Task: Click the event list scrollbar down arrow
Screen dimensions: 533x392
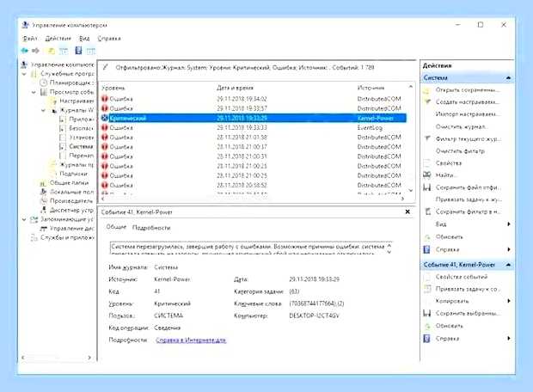Action: pyautogui.click(x=411, y=190)
